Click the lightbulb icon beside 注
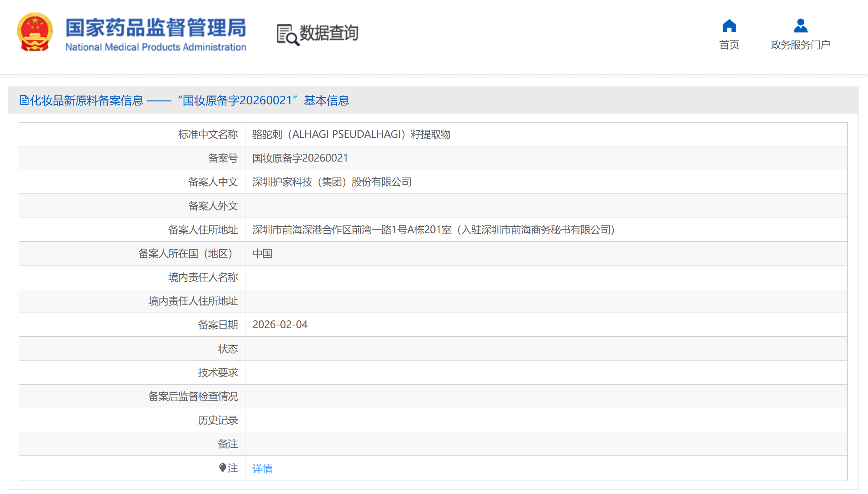The image size is (868, 494). tap(222, 468)
